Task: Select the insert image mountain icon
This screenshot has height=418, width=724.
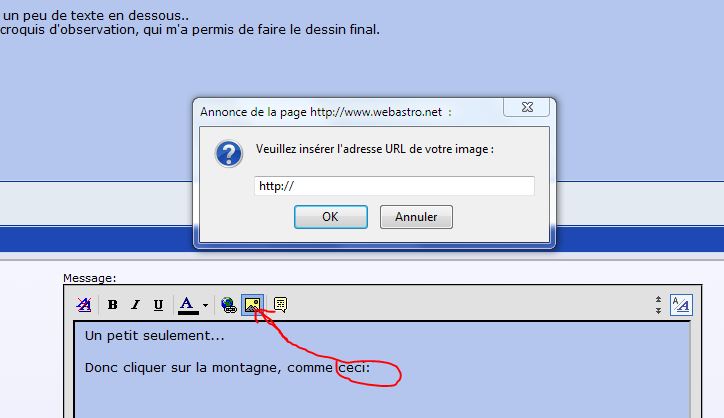Action: (x=253, y=305)
